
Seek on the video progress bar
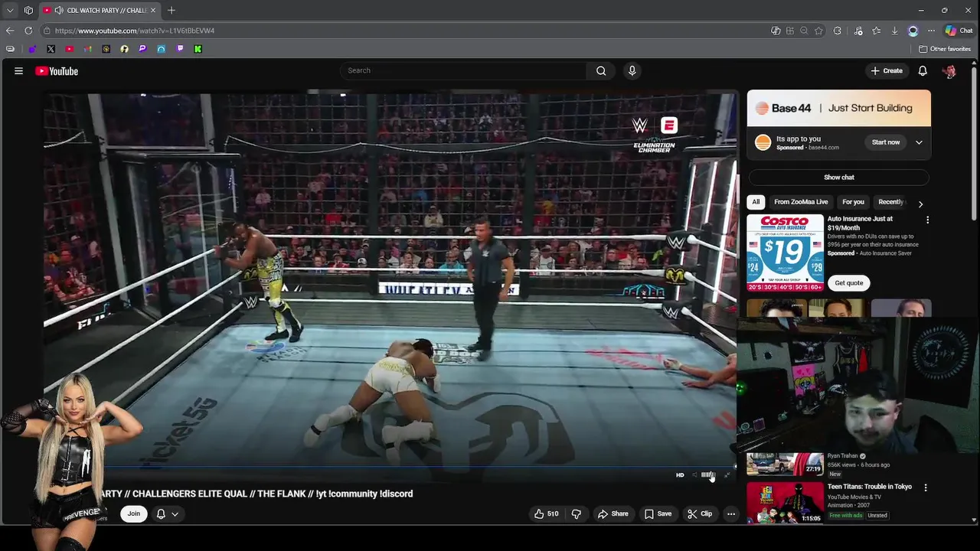click(x=390, y=466)
